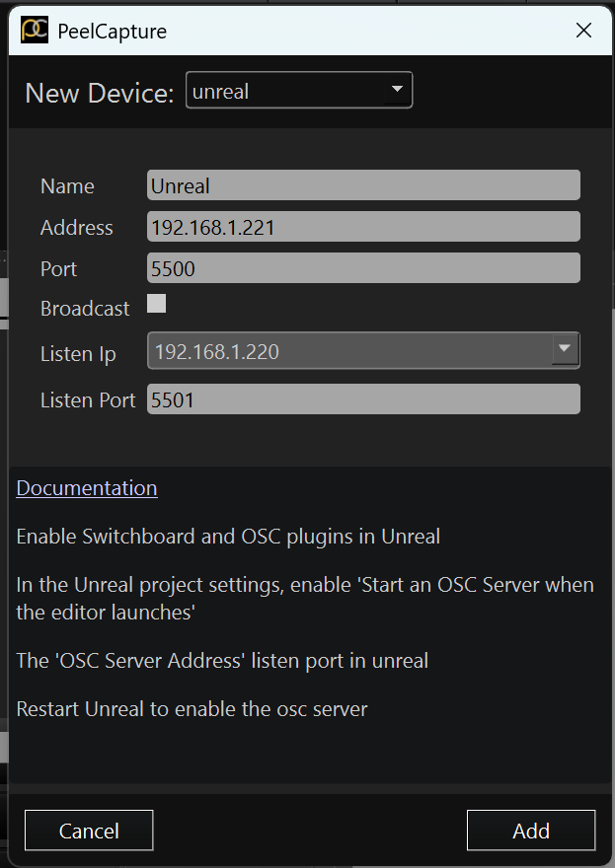This screenshot has height=868, width=615.
Task: Expand the Listen Ip dropdown arrow
Action: point(565,350)
